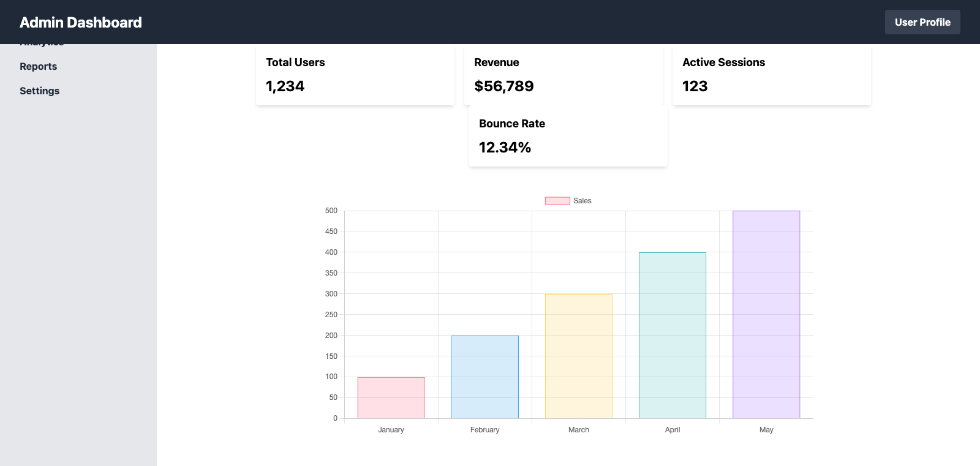
Task: Go to Settings in the sidebar
Action: click(39, 91)
